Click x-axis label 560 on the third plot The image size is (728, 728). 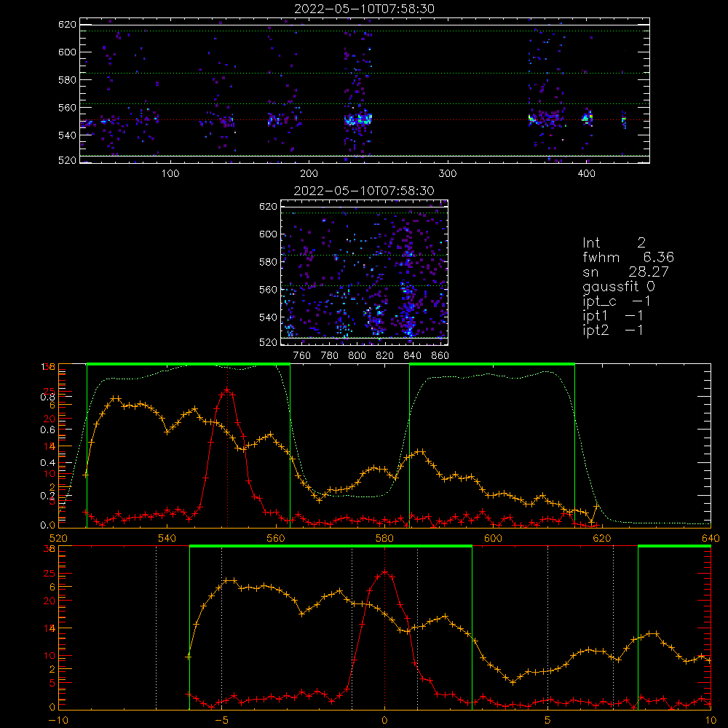pyautogui.click(x=276, y=539)
